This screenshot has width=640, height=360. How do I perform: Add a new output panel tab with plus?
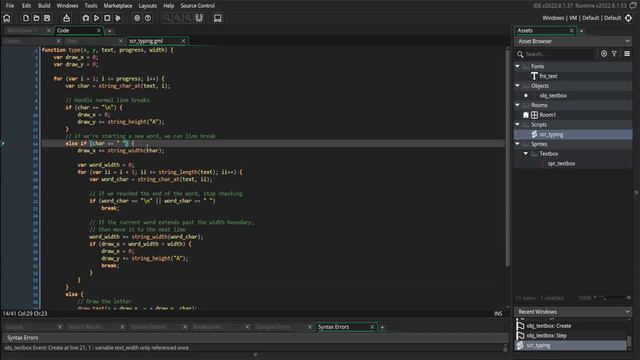(x=382, y=327)
